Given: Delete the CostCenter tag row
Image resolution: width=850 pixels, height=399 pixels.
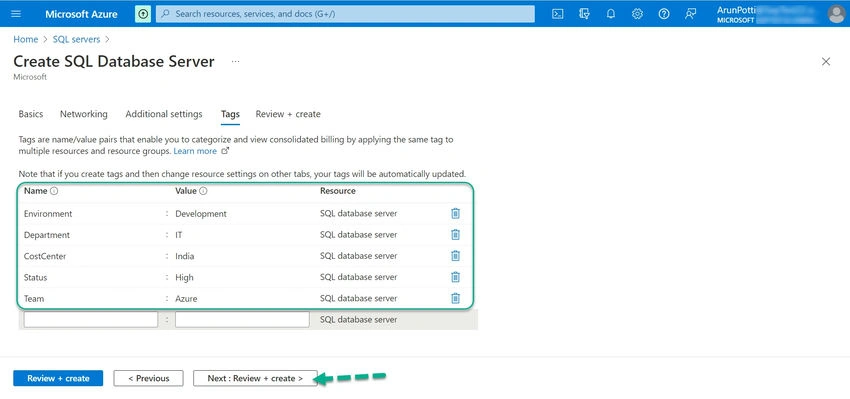Looking at the screenshot, I should point(455,256).
